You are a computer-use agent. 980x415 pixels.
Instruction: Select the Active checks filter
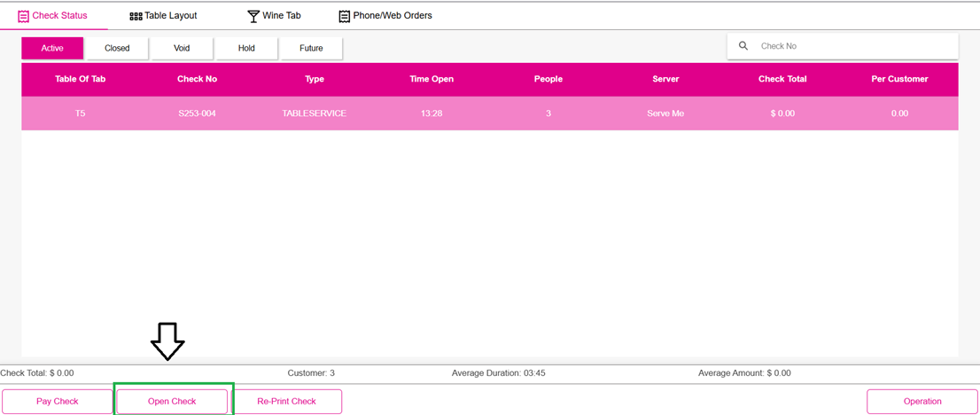click(x=52, y=48)
